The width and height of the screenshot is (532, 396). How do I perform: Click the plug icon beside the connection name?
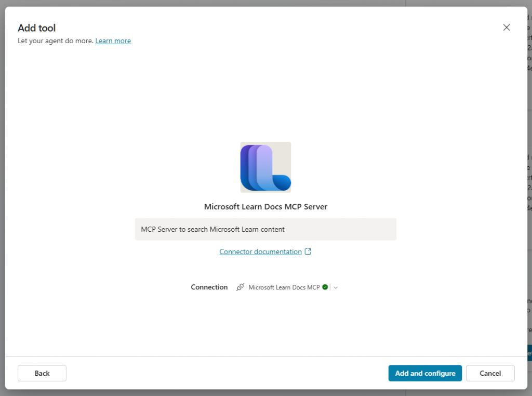tap(240, 287)
